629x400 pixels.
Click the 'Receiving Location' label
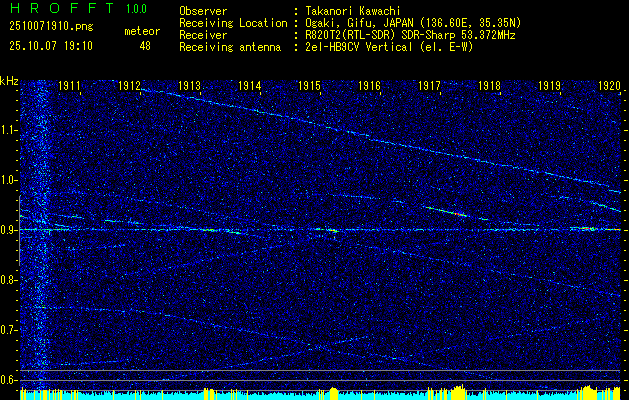tap(233, 23)
